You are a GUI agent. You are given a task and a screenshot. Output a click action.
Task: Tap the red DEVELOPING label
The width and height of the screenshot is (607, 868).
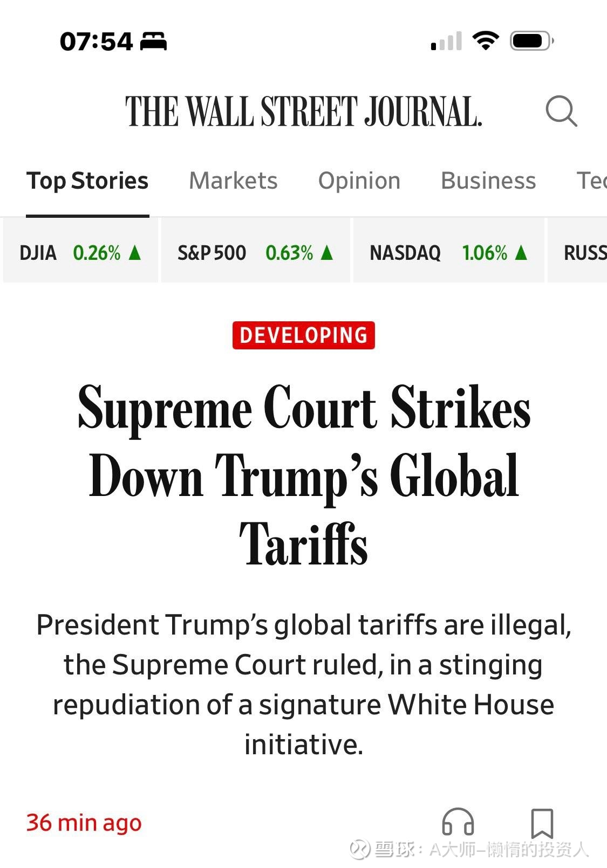pyautogui.click(x=304, y=335)
